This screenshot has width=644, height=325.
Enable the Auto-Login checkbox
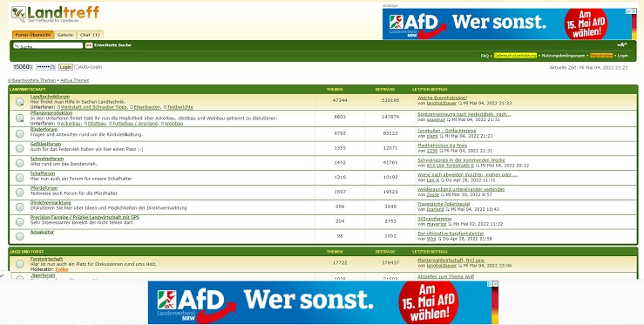coord(77,67)
